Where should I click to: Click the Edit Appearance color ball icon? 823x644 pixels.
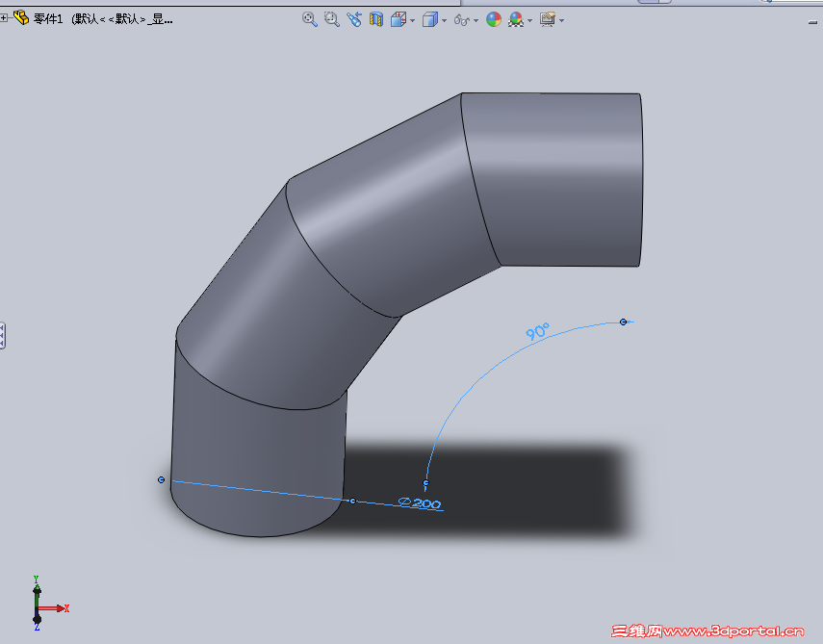[x=494, y=19]
